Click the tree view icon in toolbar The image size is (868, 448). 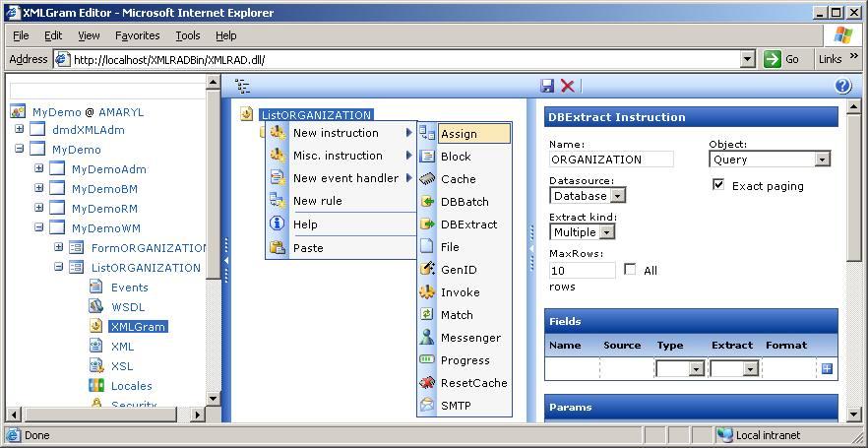(x=242, y=87)
